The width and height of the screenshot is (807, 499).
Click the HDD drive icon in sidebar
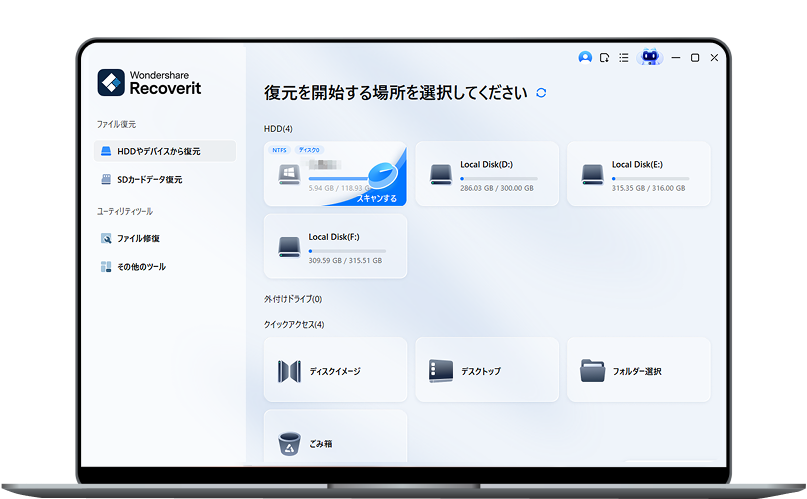106,151
